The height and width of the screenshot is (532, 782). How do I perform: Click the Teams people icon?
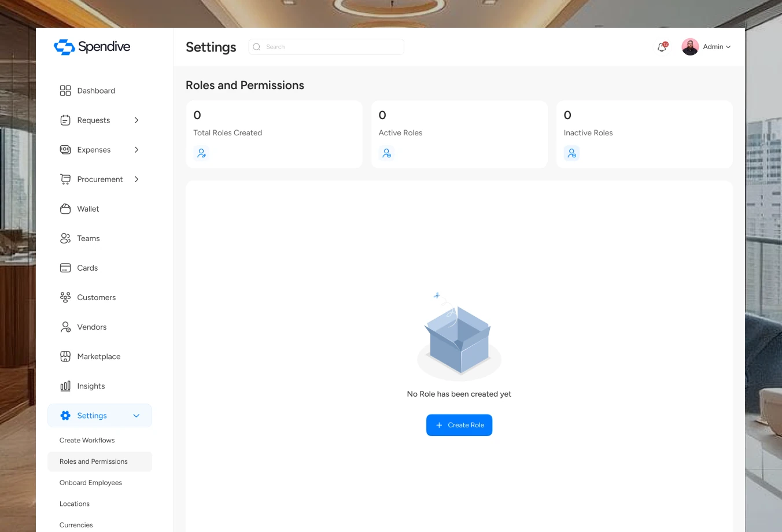(65, 238)
